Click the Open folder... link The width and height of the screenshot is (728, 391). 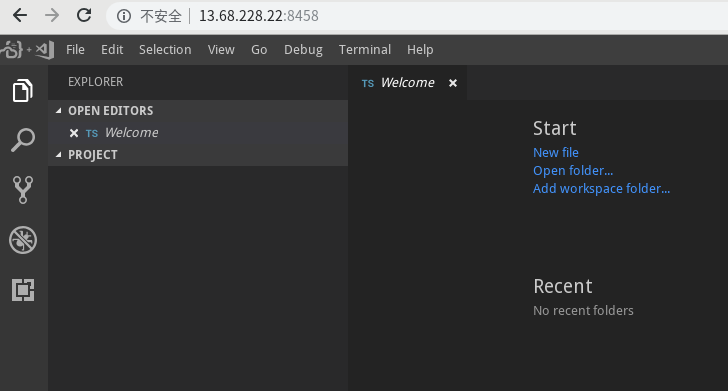pyautogui.click(x=573, y=170)
